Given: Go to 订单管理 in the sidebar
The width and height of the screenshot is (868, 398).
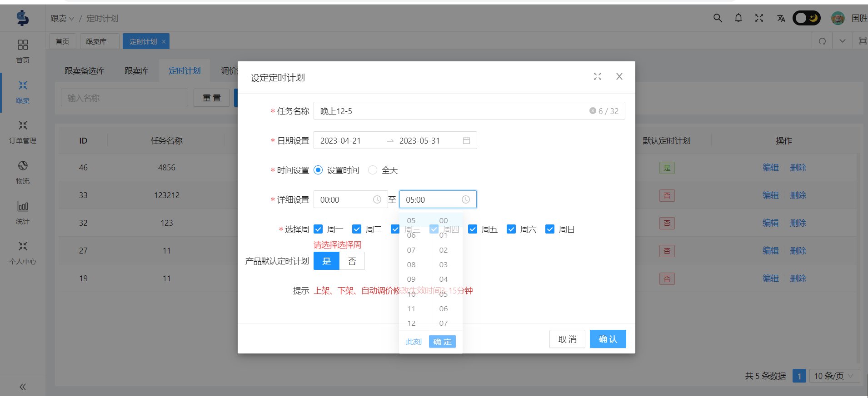Looking at the screenshot, I should tap(23, 132).
